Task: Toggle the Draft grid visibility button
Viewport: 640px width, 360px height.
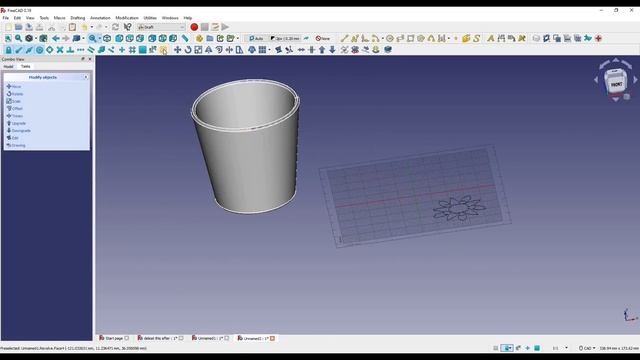Action: (163, 50)
